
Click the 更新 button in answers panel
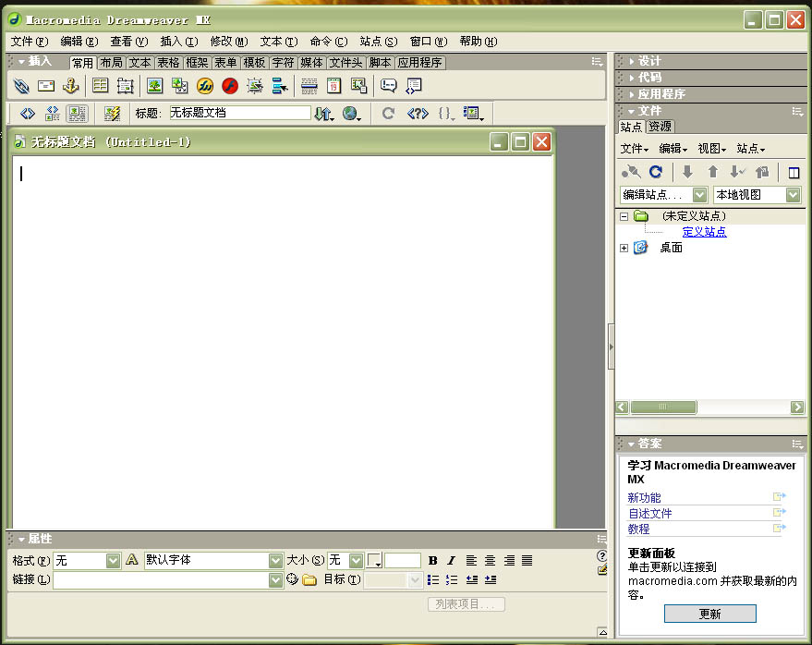coord(709,614)
